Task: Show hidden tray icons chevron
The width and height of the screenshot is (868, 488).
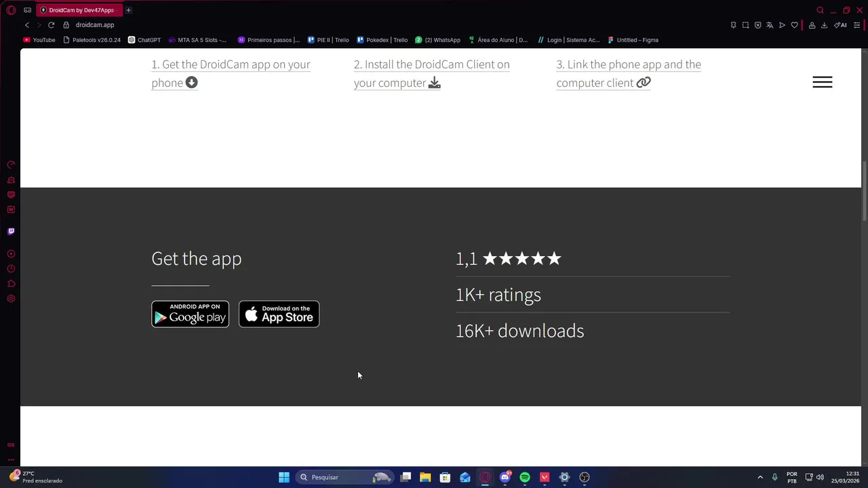Action: click(760, 477)
